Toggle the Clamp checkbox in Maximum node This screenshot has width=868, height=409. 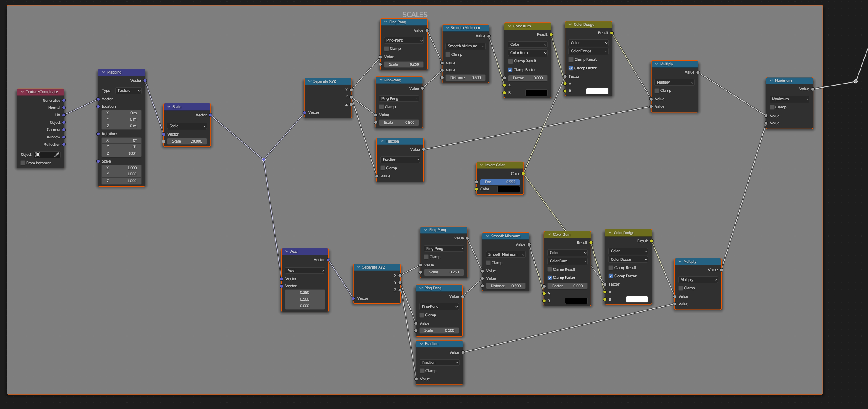pos(772,107)
